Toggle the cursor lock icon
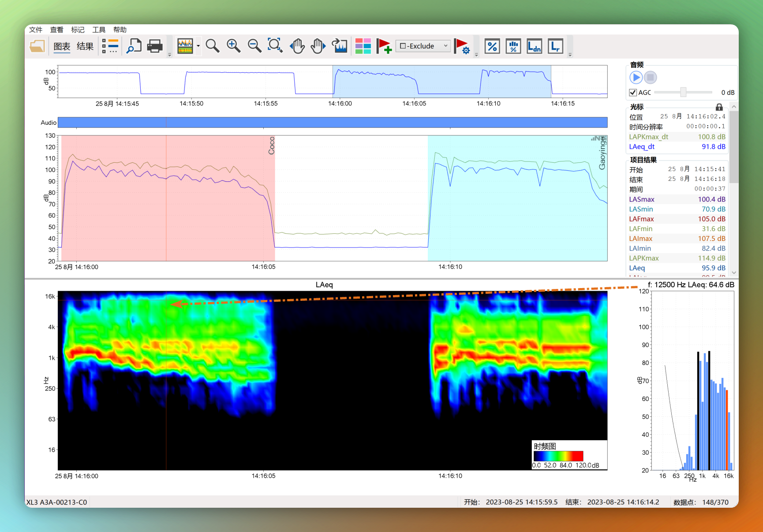This screenshot has height=532, width=763. pyautogui.click(x=719, y=107)
